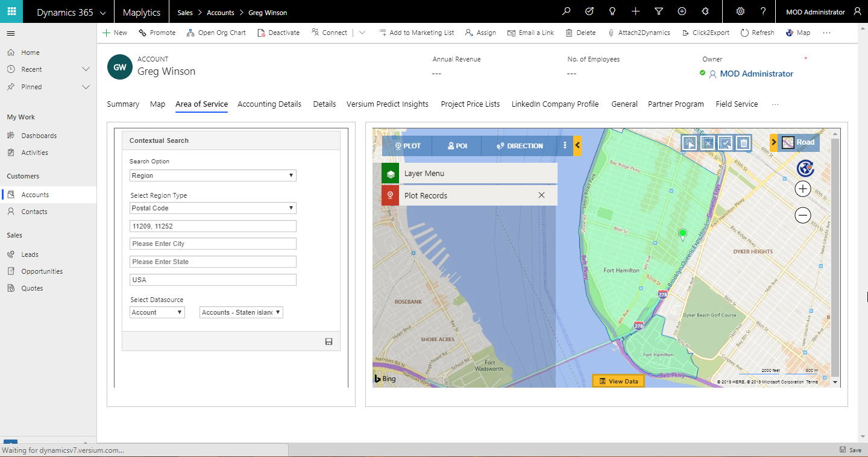Viewport: 868px width, 457px height.
Task: Open the Postal Code region type dropdown
Action: coord(213,208)
